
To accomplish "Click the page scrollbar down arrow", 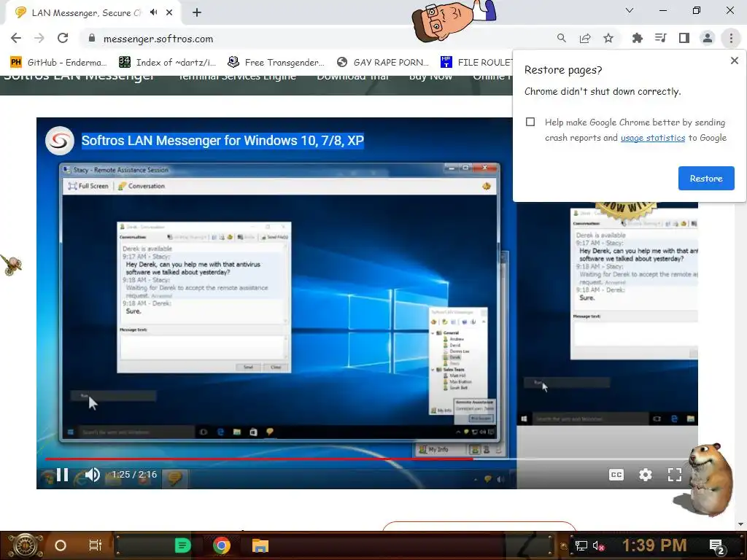I will (x=740, y=524).
